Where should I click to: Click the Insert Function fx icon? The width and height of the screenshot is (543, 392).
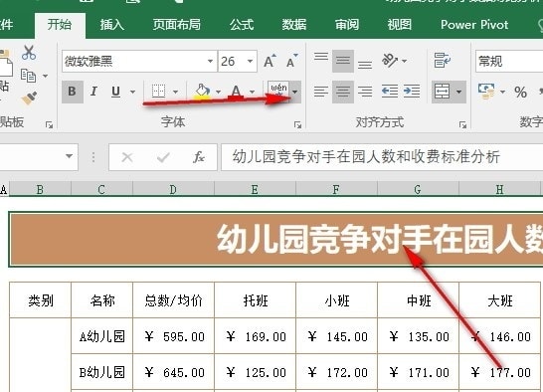(199, 157)
